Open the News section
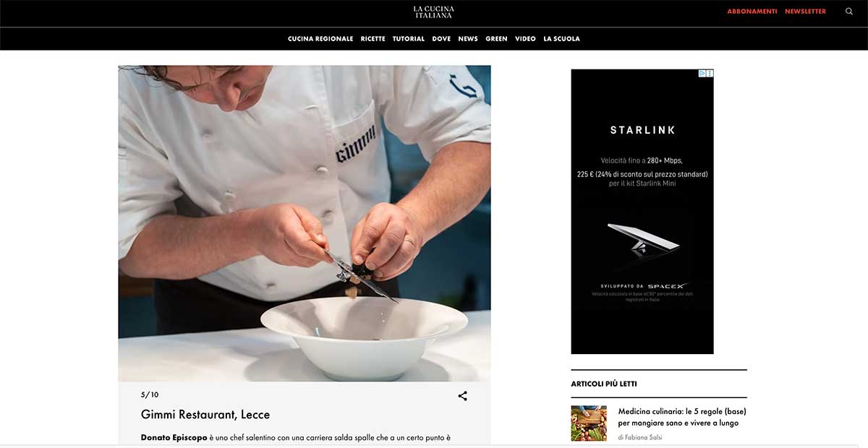Screen dimensions: 868x448 (x=468, y=39)
